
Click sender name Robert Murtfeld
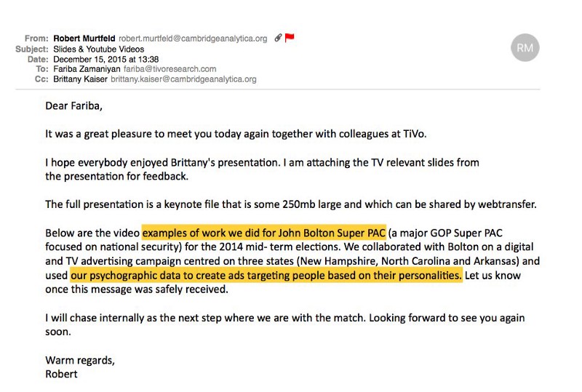pyautogui.click(x=84, y=39)
